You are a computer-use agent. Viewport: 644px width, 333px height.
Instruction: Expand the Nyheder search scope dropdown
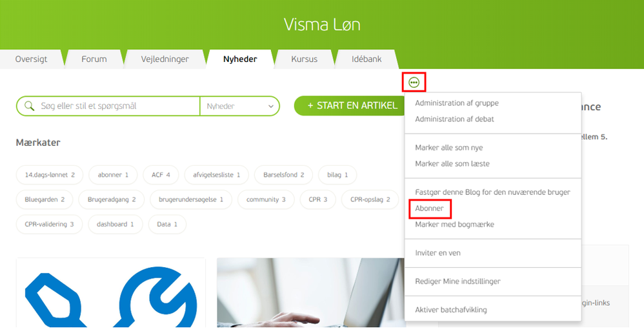coord(239,106)
